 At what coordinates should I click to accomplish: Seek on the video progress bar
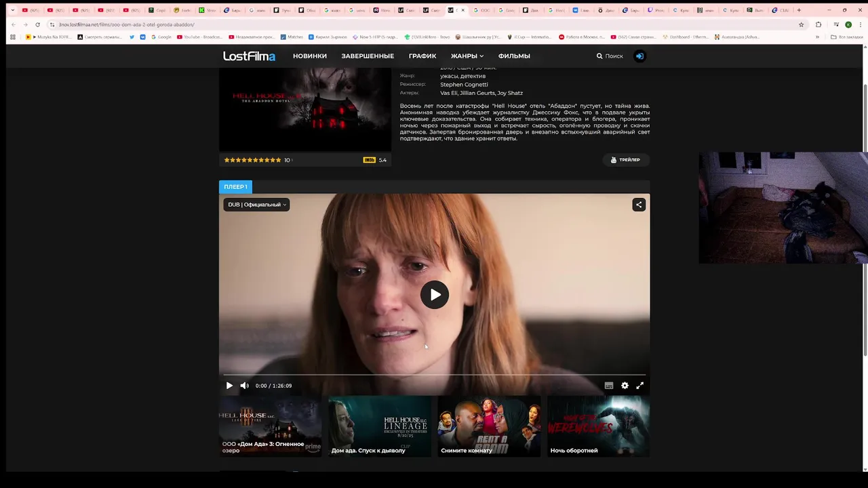[434, 374]
